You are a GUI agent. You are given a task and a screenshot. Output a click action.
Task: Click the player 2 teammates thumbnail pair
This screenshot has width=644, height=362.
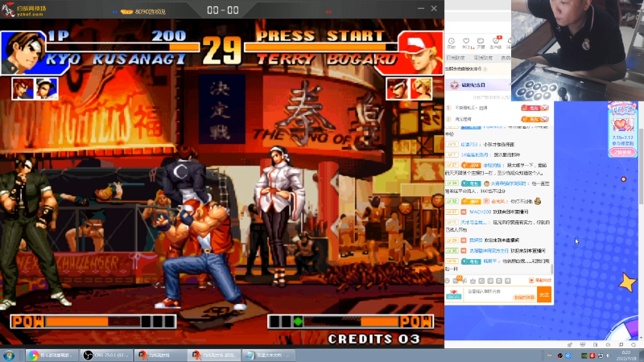409,88
